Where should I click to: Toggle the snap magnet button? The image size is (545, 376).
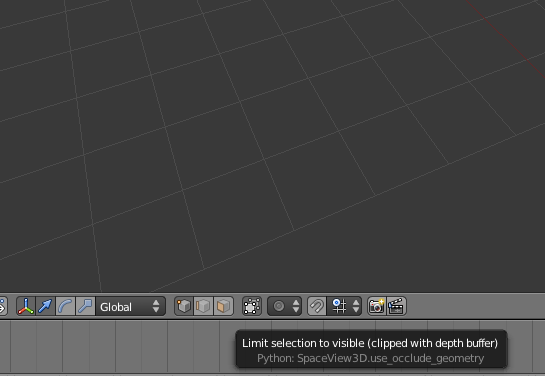coord(317,306)
